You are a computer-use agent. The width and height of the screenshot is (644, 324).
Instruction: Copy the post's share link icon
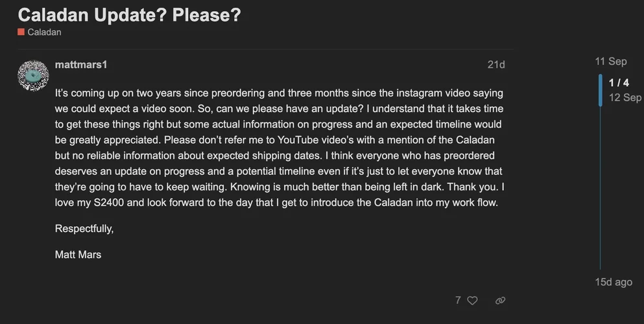(500, 301)
